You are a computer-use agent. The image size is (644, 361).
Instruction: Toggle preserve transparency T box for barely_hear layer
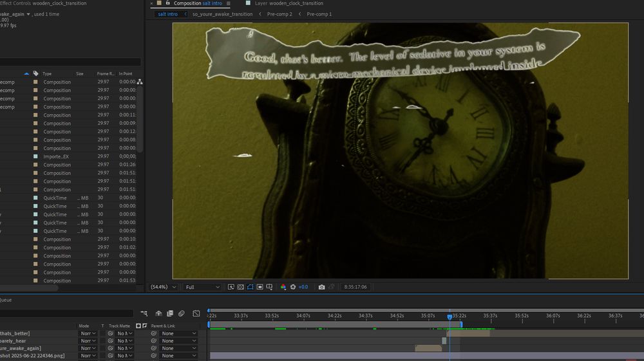coord(102,341)
